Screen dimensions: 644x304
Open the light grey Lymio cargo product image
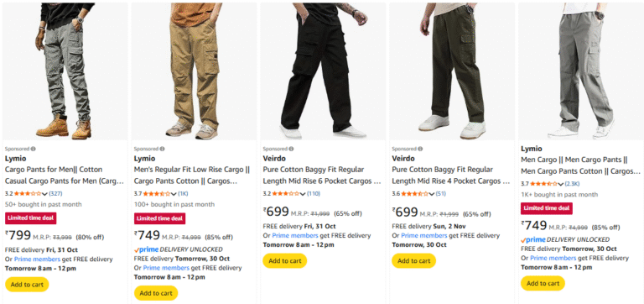[x=581, y=71]
